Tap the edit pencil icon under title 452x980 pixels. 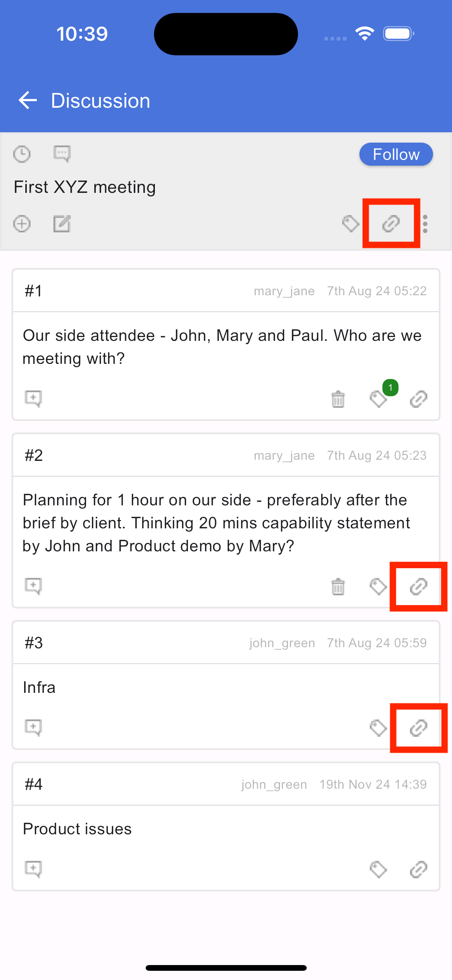(x=62, y=224)
